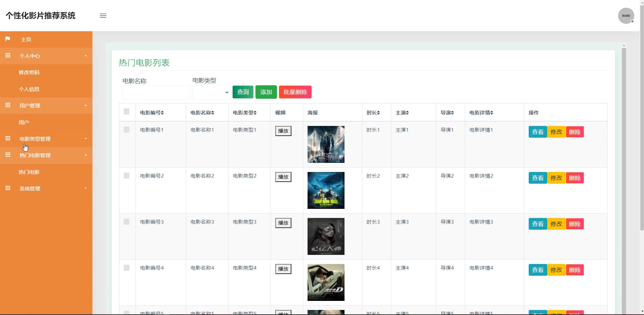This screenshot has height=315, width=644.
Task: Click grid icon next to 电影类型管理
Action: tap(8, 138)
